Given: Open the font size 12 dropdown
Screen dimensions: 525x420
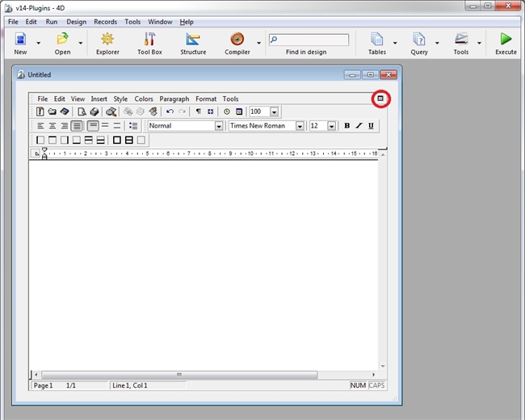Looking at the screenshot, I should tap(331, 126).
